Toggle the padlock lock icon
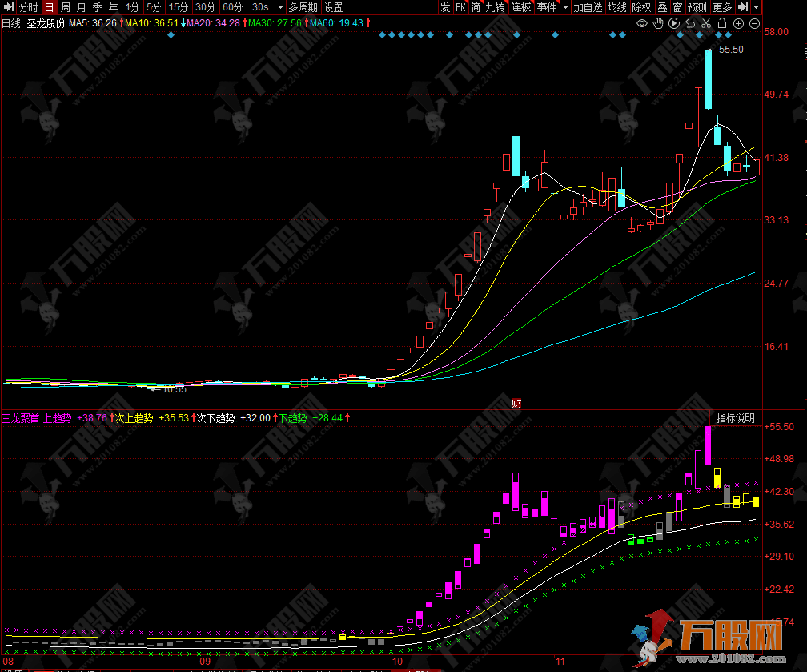Viewport: 807px width, 672px height. pos(722,23)
